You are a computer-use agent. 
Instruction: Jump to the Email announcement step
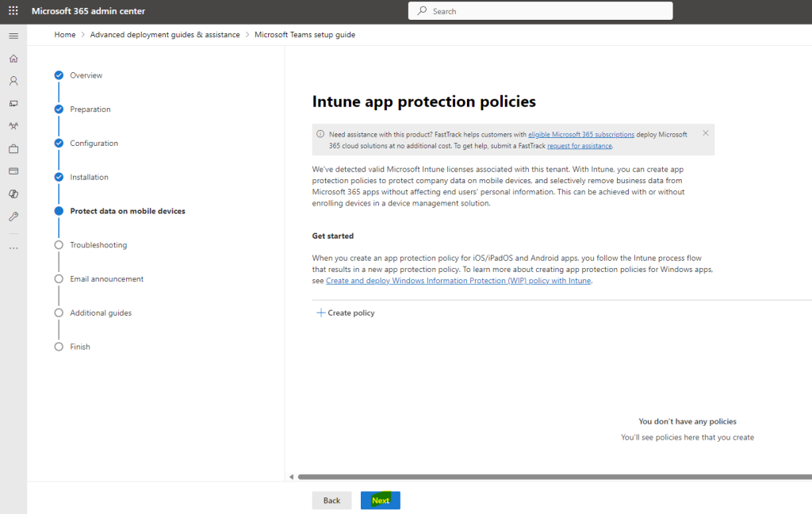107,278
